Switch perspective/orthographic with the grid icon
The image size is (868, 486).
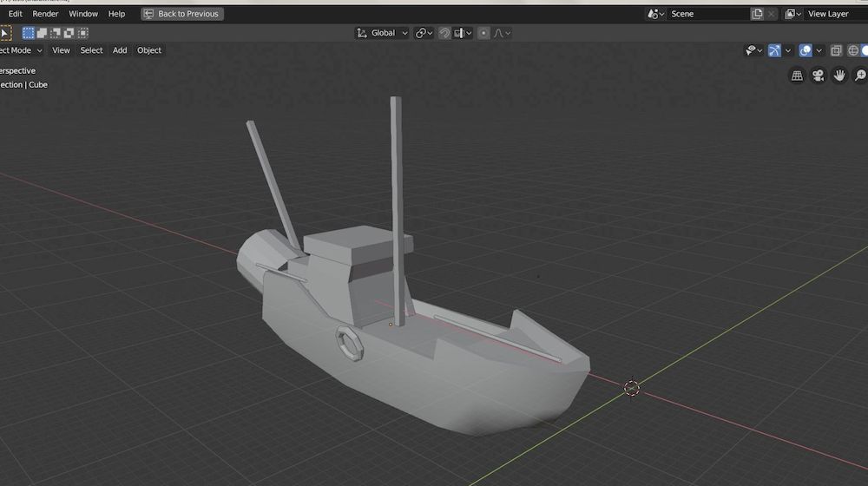[x=797, y=76]
